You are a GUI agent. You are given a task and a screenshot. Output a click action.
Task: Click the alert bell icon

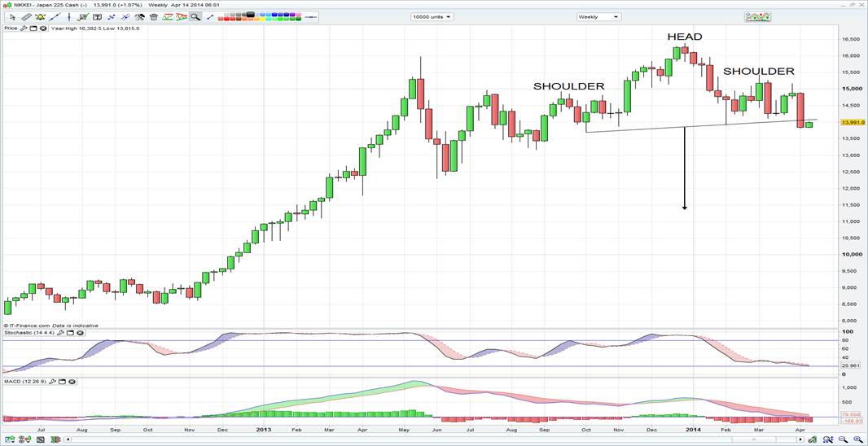[41, 17]
